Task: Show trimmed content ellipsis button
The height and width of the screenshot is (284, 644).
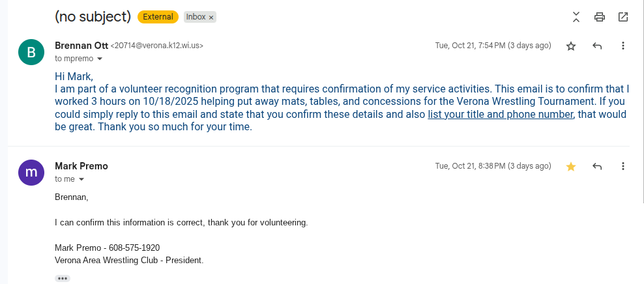Action: click(63, 278)
